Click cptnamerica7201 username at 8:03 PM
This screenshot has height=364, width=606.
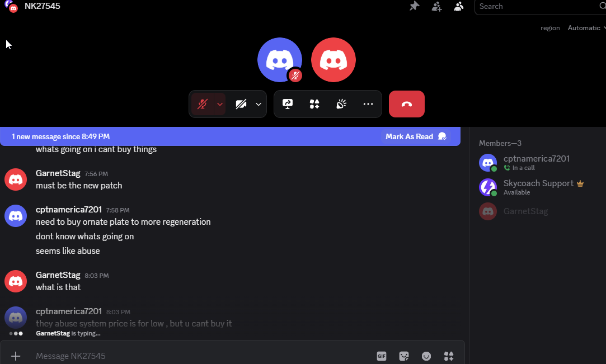69,311
